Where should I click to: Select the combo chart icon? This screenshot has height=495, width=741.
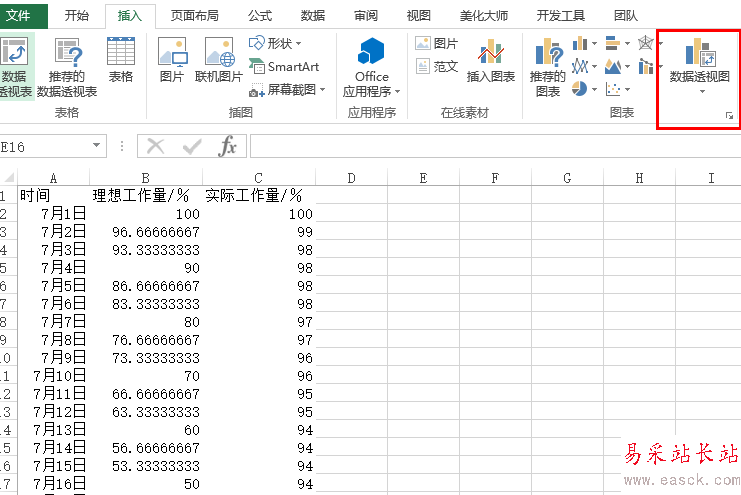coord(646,66)
